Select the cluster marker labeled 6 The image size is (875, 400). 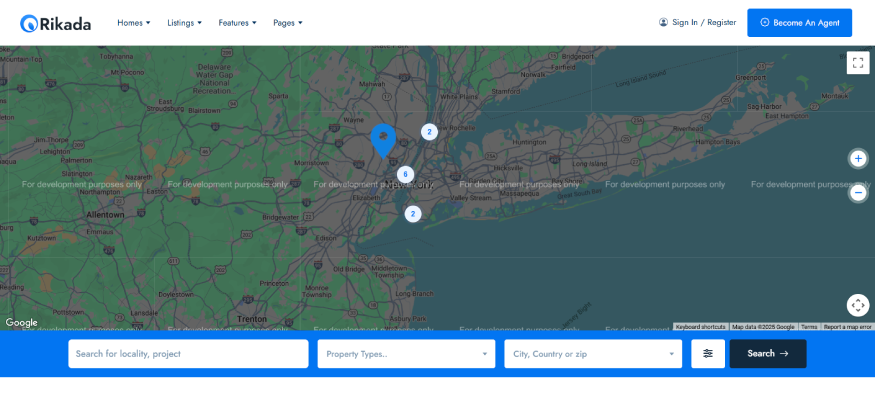405,174
